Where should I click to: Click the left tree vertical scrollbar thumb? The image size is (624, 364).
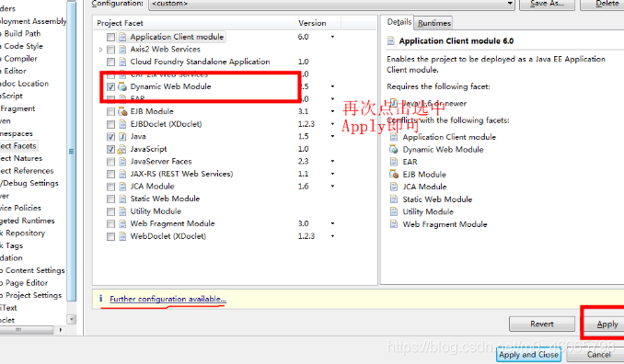pos(72,151)
